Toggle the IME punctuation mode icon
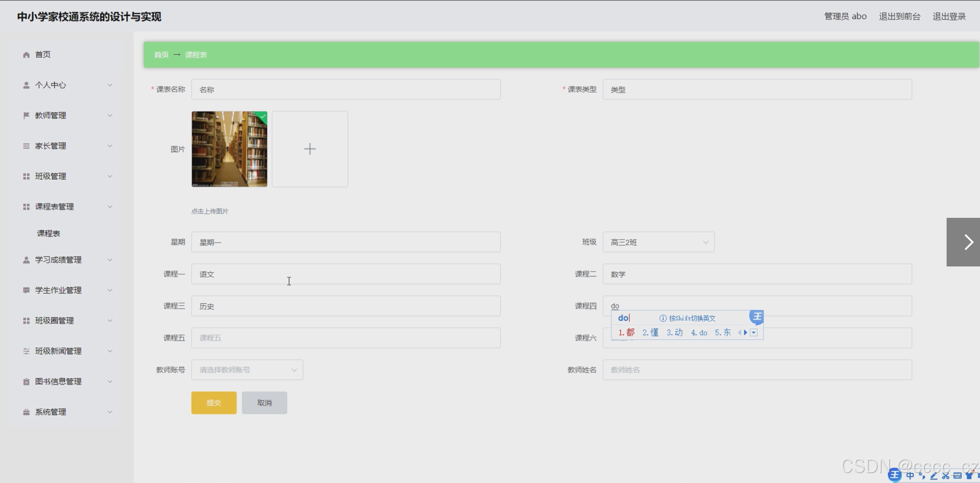 922,476
